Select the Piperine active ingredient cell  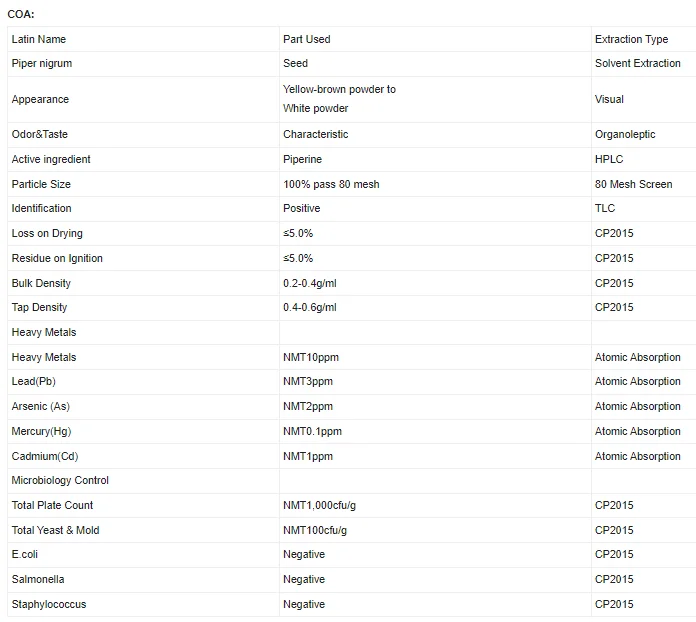435,159
